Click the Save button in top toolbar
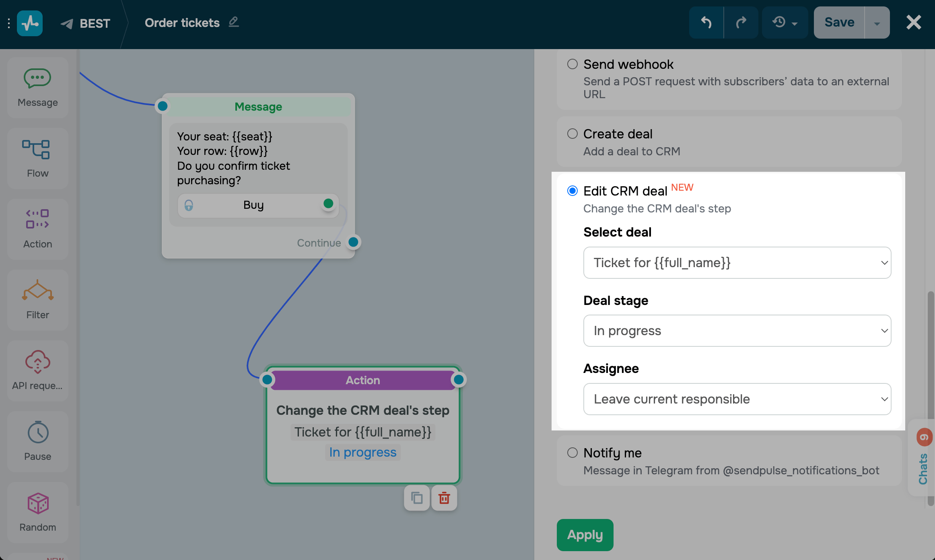The height and width of the screenshot is (560, 935). [839, 22]
